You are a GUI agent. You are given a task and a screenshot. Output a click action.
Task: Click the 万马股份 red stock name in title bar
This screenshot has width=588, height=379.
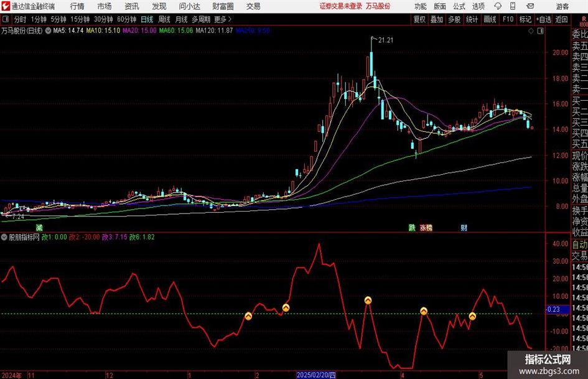click(x=378, y=6)
